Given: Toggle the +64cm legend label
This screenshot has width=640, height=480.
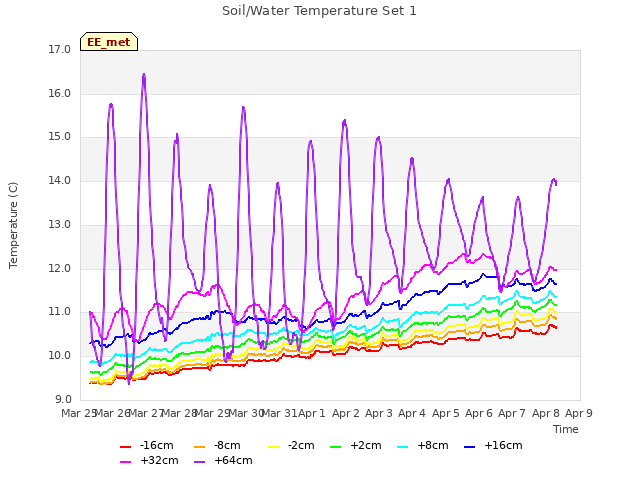Looking at the screenshot, I should pos(233,460).
